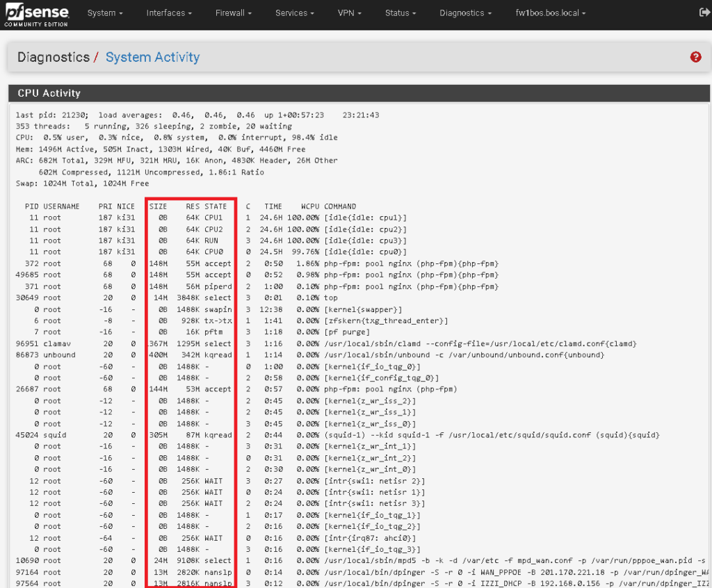712x588 pixels.
Task: Click the '602M Compressed' ratio line
Action: [x=151, y=172]
